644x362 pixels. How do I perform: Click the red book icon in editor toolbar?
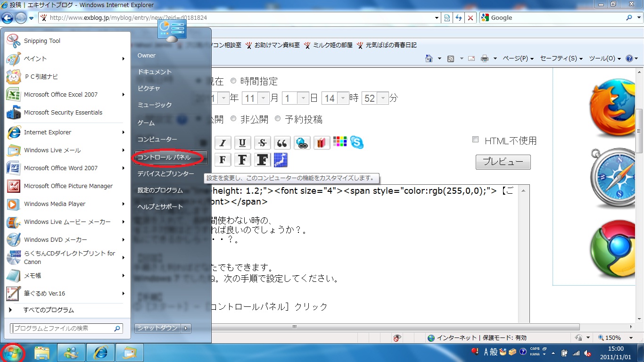322,143
